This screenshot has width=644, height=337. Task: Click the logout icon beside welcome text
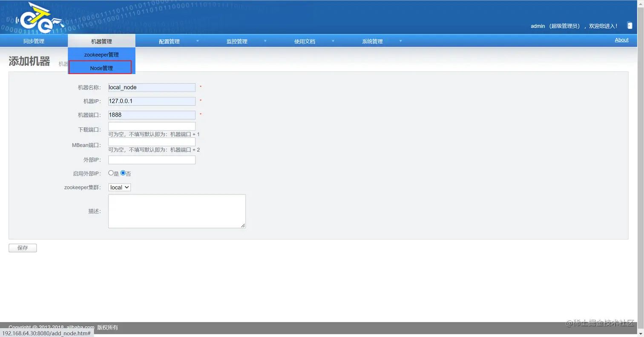coord(630,26)
